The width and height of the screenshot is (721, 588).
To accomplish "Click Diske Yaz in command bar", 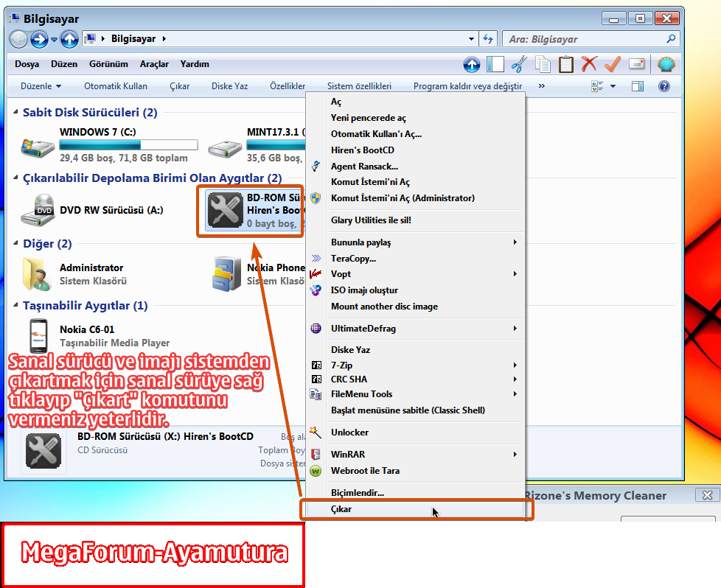I will click(229, 86).
